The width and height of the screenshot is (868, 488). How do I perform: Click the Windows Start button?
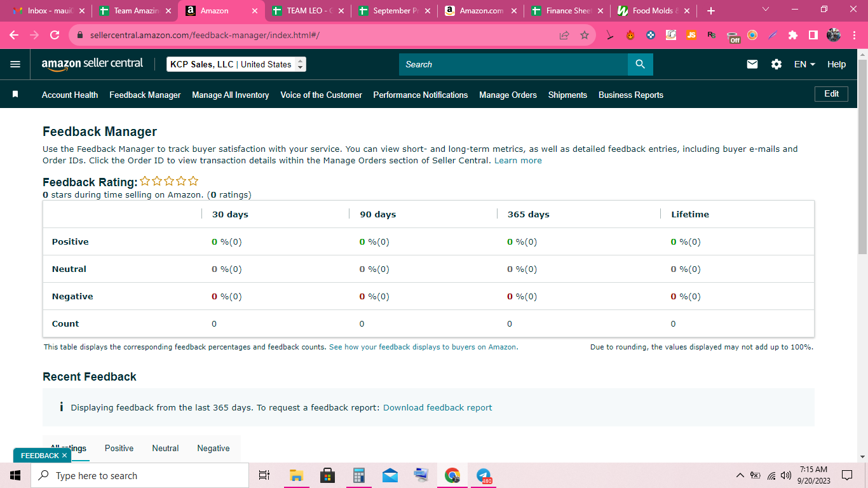click(x=15, y=475)
